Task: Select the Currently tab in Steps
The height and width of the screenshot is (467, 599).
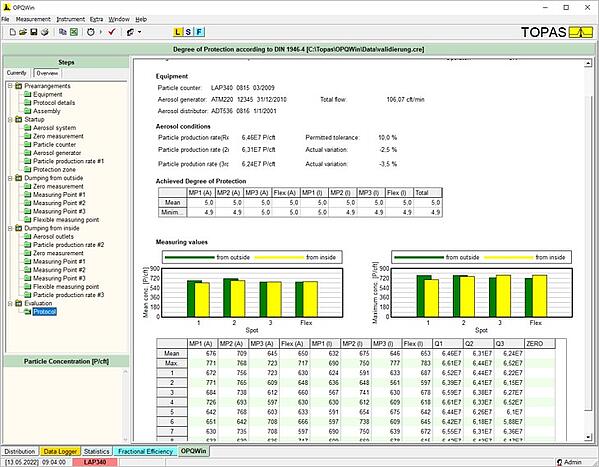Action: coord(16,73)
